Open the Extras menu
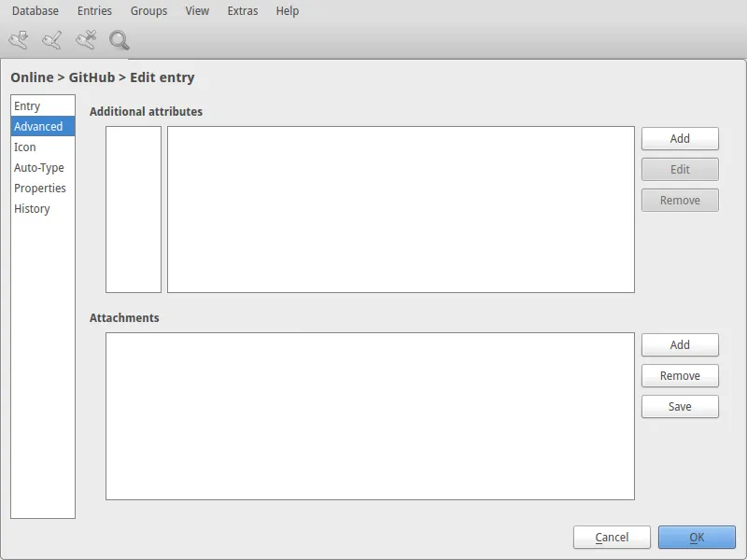The width and height of the screenshot is (747, 560). (242, 11)
